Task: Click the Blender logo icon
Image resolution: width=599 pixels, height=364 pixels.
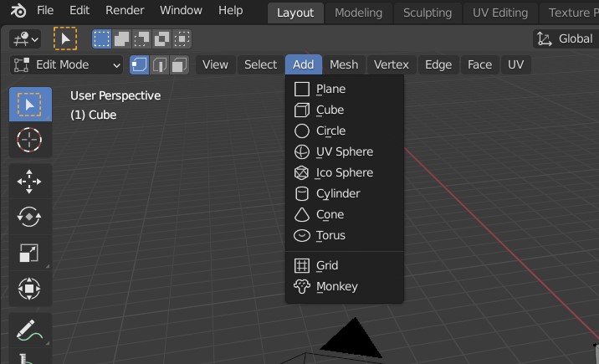Action: 18,11
